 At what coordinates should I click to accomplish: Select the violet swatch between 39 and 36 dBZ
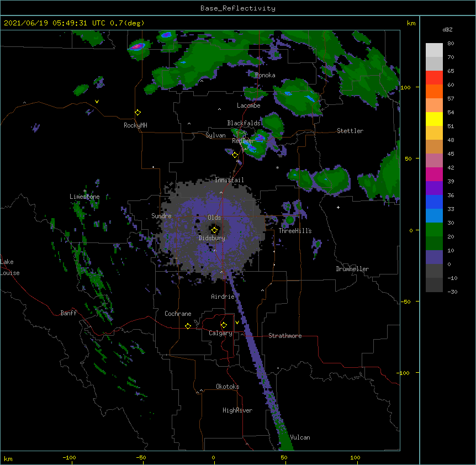pos(434,188)
